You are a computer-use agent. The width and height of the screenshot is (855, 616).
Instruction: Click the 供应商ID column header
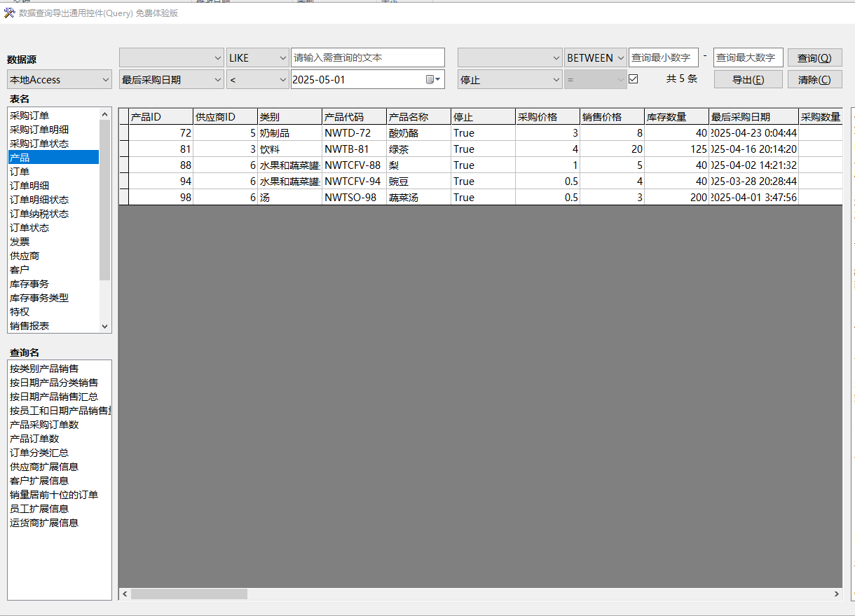225,117
